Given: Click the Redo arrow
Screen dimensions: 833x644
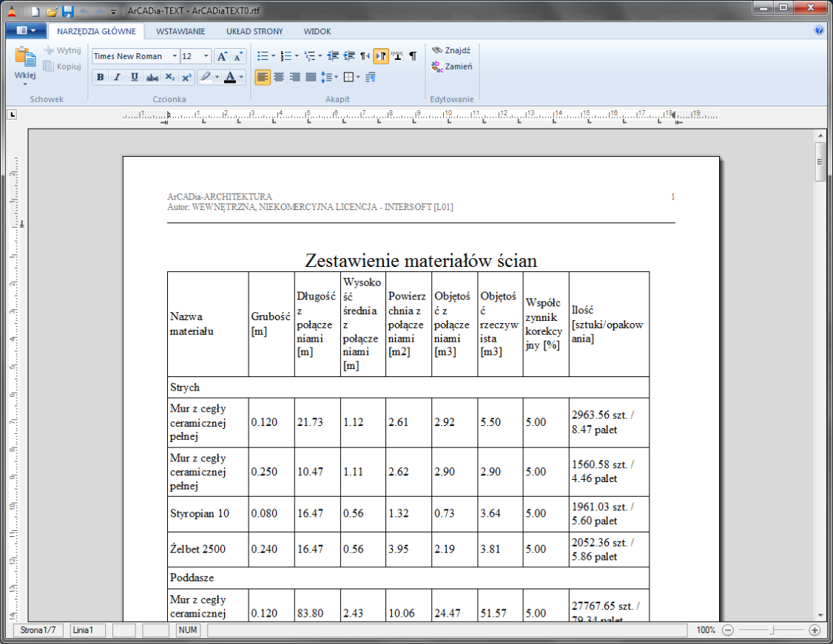Looking at the screenshot, I should point(99,11).
